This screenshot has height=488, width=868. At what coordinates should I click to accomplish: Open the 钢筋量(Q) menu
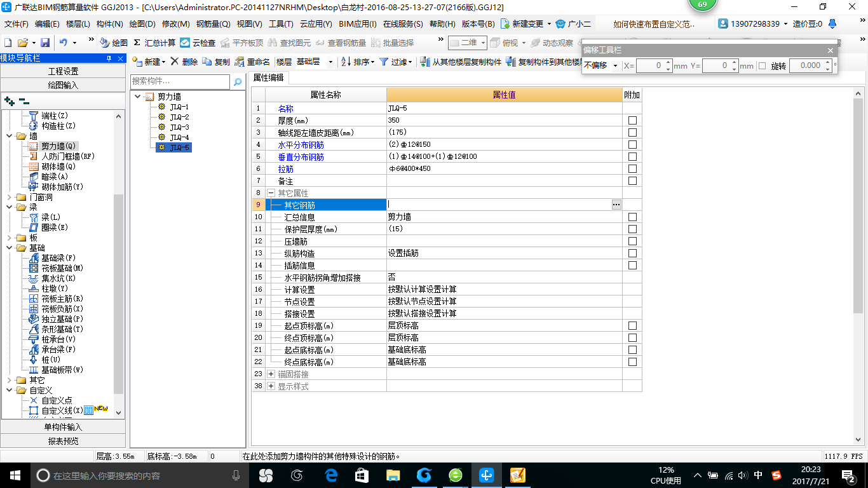coord(213,24)
